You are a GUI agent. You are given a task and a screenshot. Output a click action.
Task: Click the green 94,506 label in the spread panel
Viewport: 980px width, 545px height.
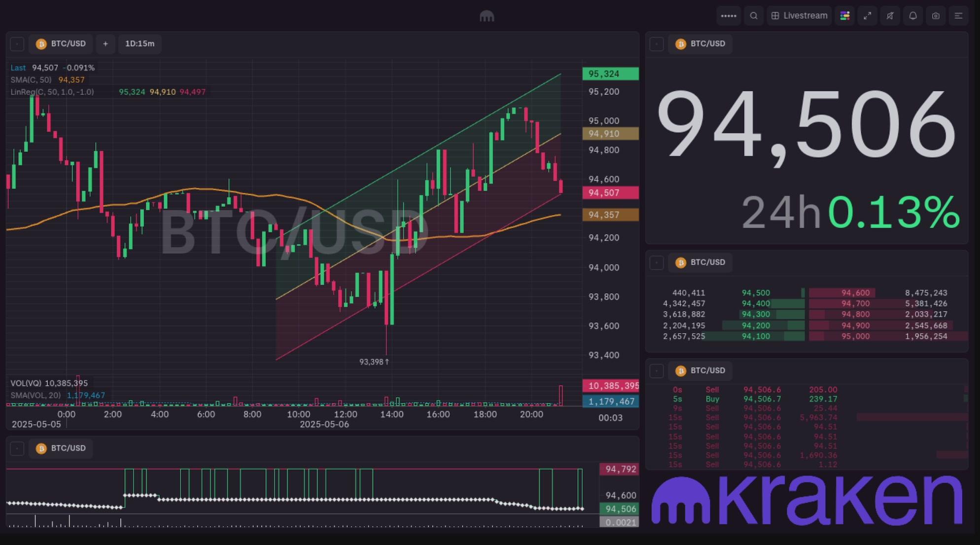click(620, 509)
